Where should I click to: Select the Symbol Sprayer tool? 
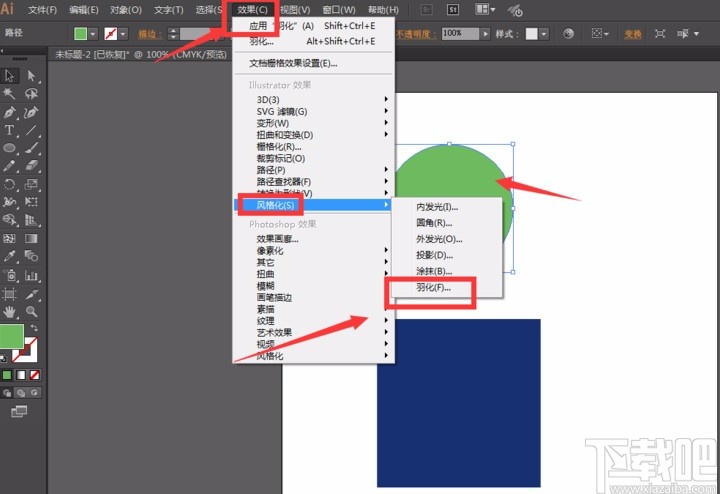point(9,275)
